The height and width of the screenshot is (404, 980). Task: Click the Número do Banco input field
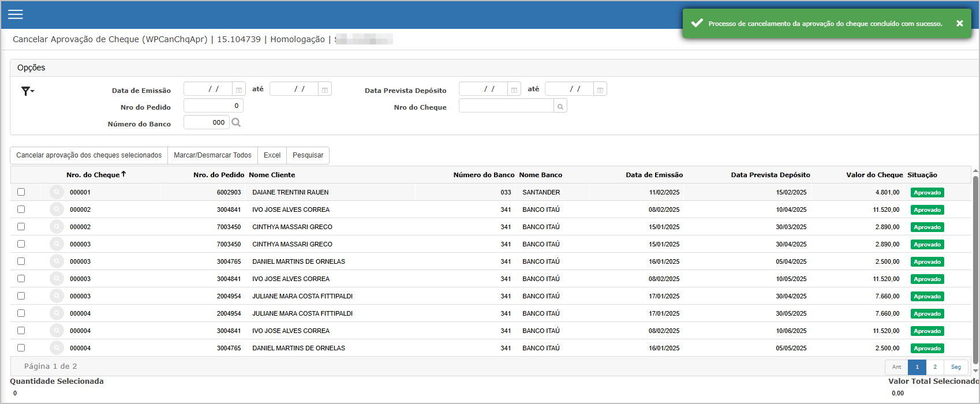[x=207, y=122]
